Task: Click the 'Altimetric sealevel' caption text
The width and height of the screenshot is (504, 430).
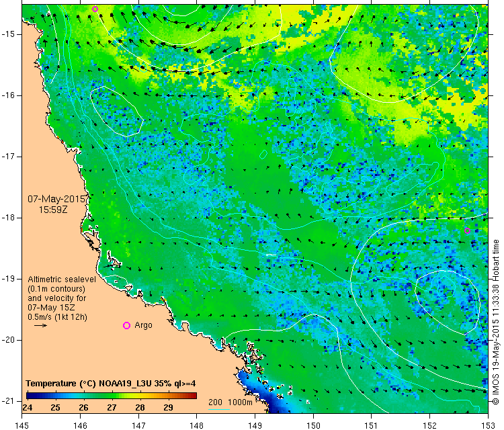Action: [x=62, y=279]
